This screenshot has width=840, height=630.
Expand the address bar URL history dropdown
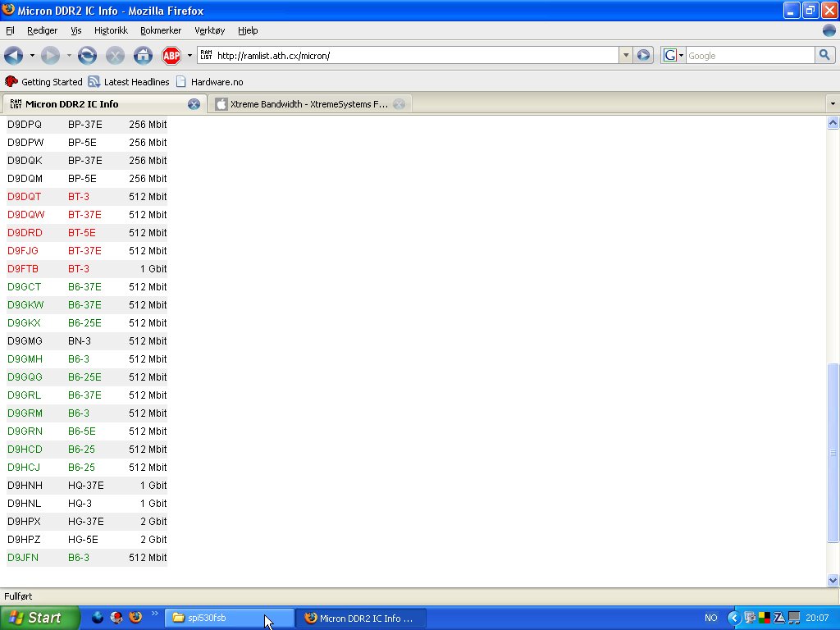(625, 55)
